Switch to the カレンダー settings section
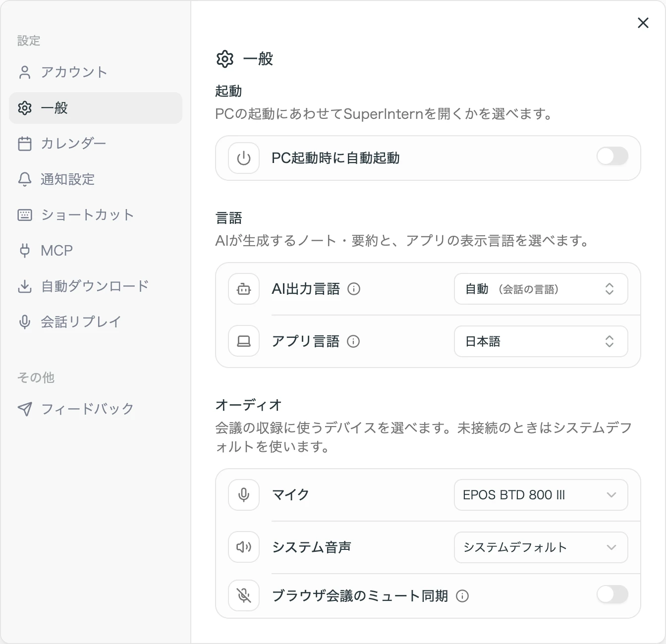 pos(96,144)
